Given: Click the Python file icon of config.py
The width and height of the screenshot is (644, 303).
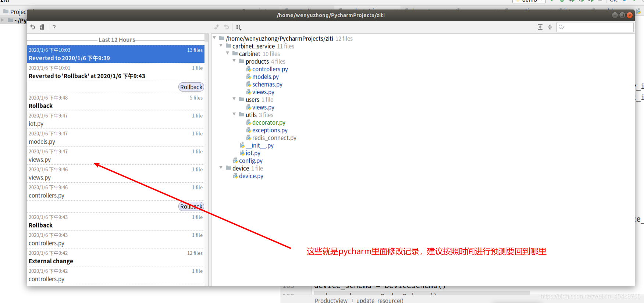Looking at the screenshot, I should [x=235, y=161].
